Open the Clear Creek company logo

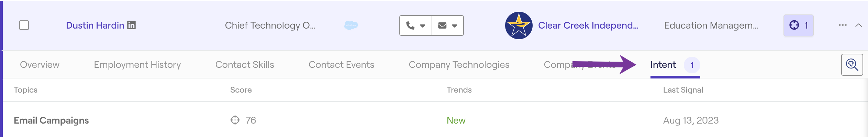519,25
